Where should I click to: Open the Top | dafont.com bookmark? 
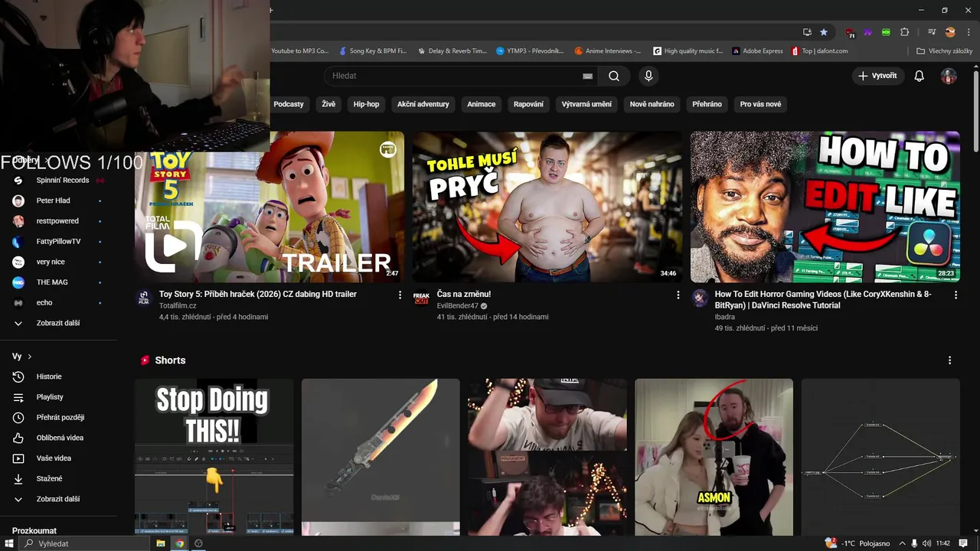pos(820,51)
